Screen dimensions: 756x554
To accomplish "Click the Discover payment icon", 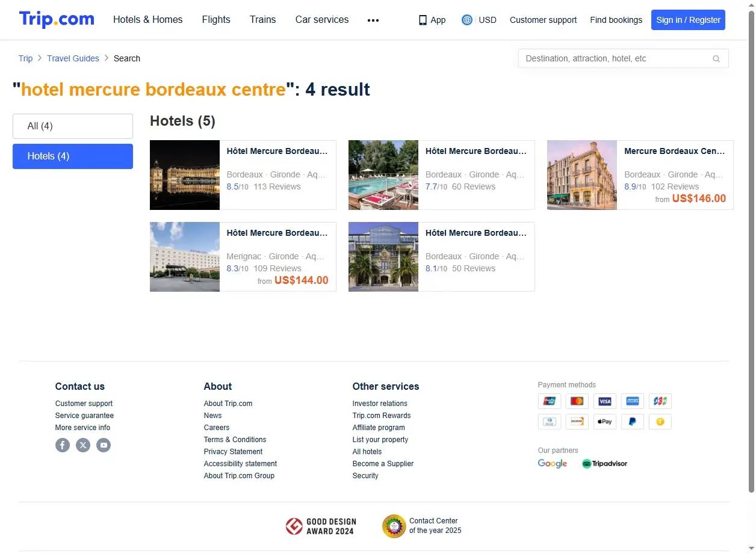I will (577, 422).
